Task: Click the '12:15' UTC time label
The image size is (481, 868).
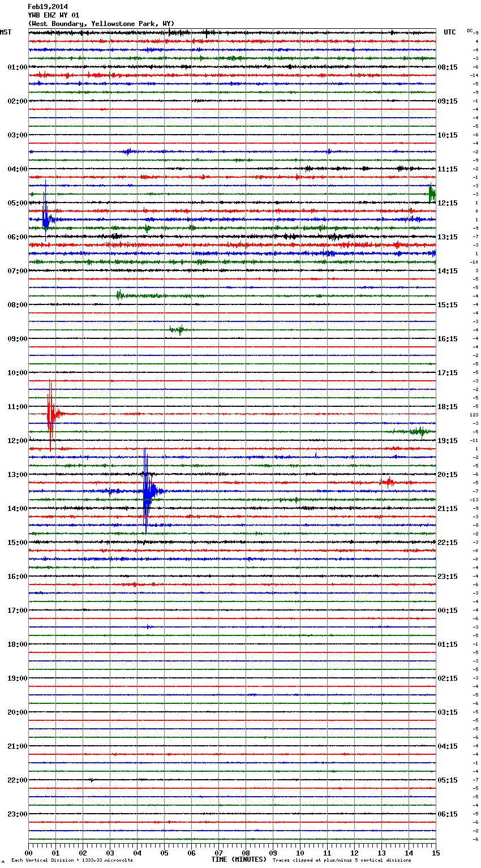Action: pos(448,203)
